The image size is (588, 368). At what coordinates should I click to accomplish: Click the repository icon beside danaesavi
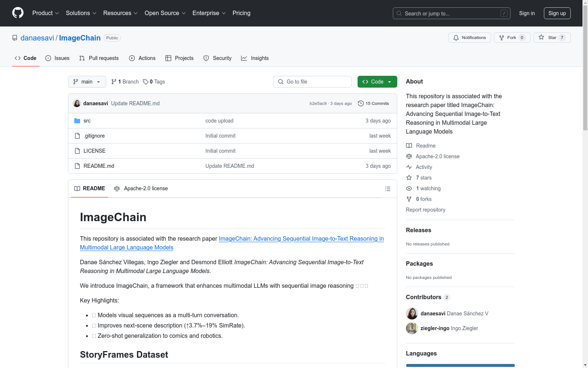(x=15, y=38)
